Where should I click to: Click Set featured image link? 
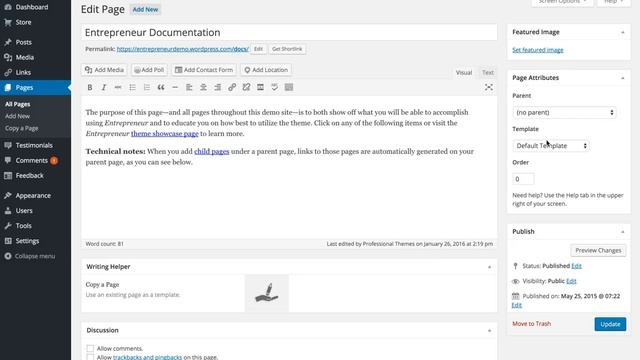point(538,50)
